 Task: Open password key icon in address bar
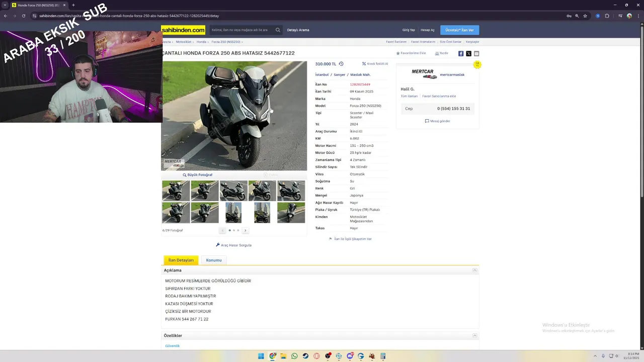569,16
